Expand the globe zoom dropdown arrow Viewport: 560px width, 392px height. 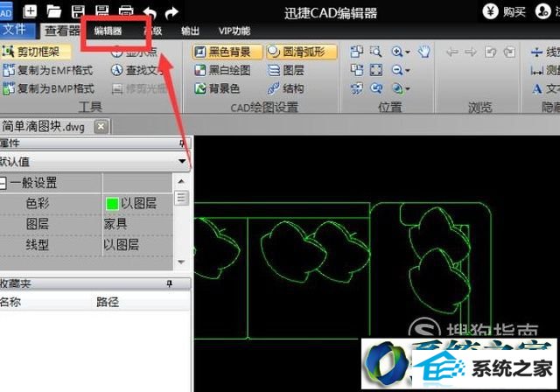pos(408,88)
